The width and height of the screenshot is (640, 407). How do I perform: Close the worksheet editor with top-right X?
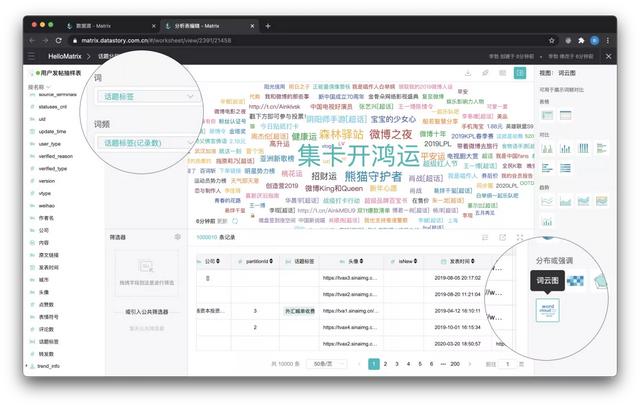[x=608, y=56]
